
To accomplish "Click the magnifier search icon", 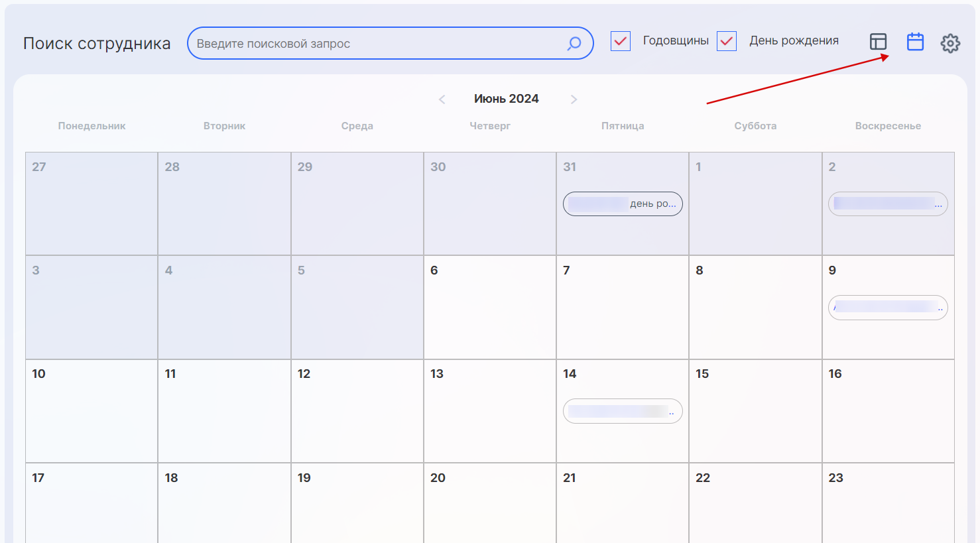I will (574, 44).
